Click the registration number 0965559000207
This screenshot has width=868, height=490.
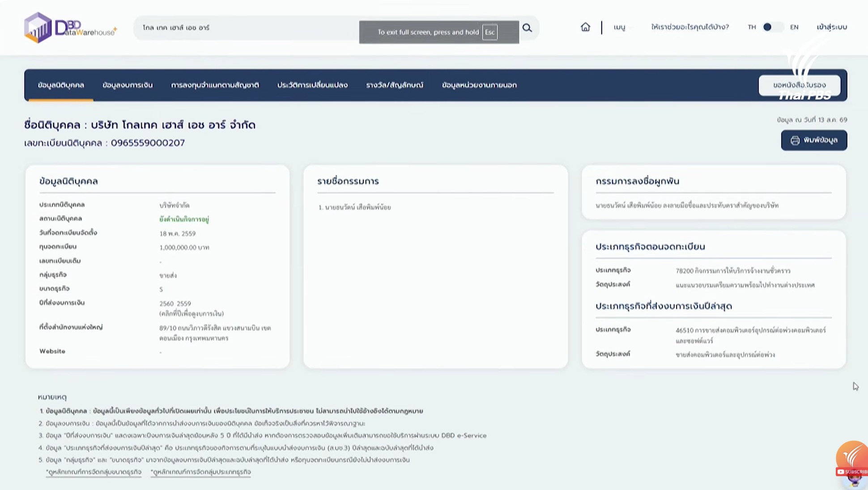[148, 143]
